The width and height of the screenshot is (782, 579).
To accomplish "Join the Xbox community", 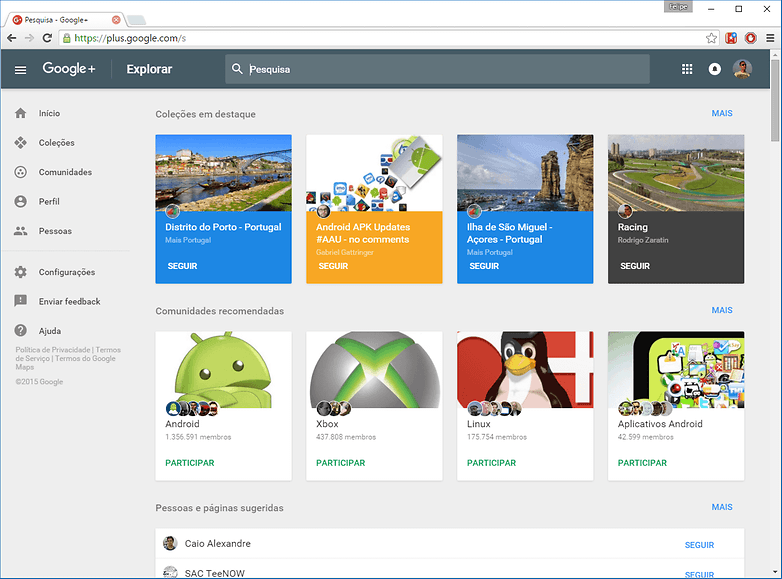I will point(341,463).
